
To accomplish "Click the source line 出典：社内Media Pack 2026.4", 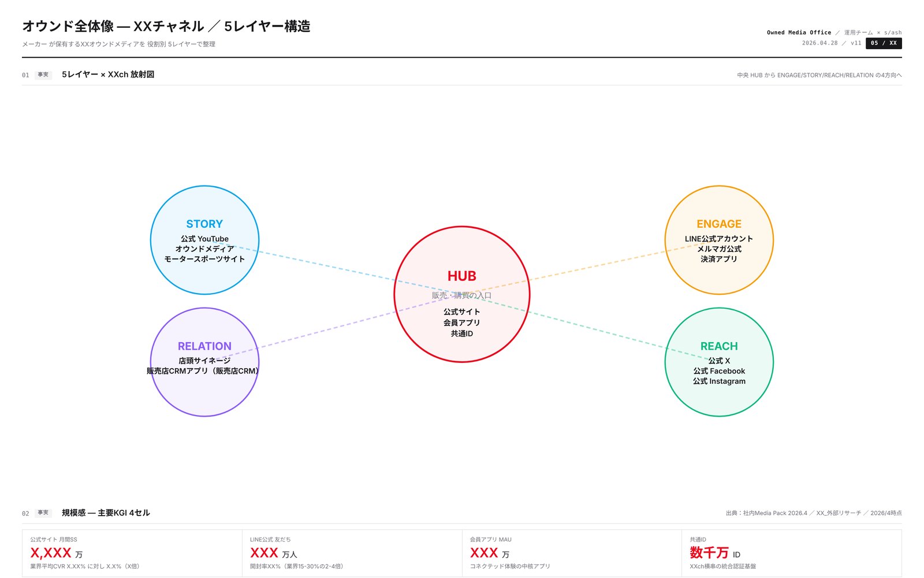I will tap(814, 513).
